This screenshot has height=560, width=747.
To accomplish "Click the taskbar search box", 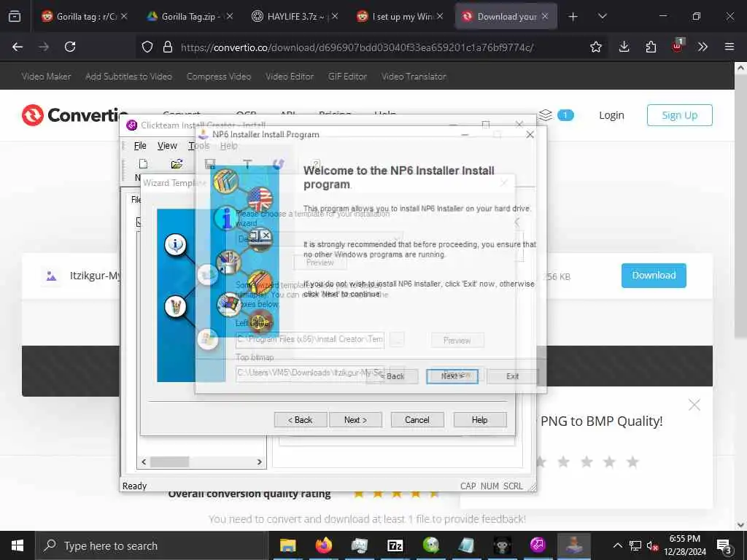I will [x=152, y=545].
